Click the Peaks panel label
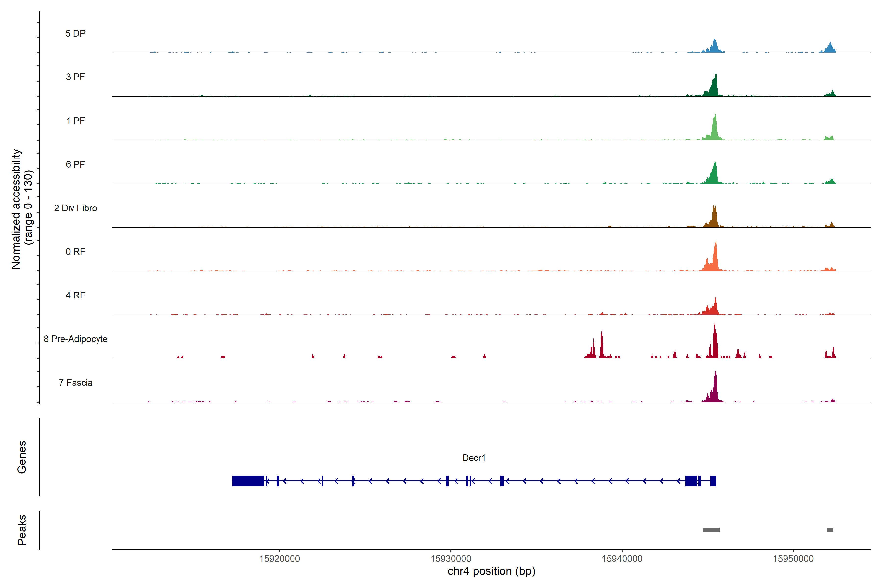 coord(22,530)
